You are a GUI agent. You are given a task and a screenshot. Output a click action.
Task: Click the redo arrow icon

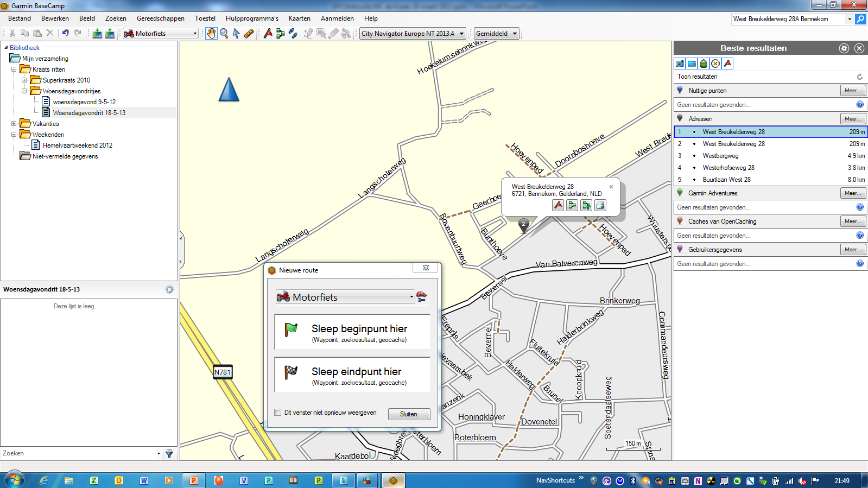point(78,33)
